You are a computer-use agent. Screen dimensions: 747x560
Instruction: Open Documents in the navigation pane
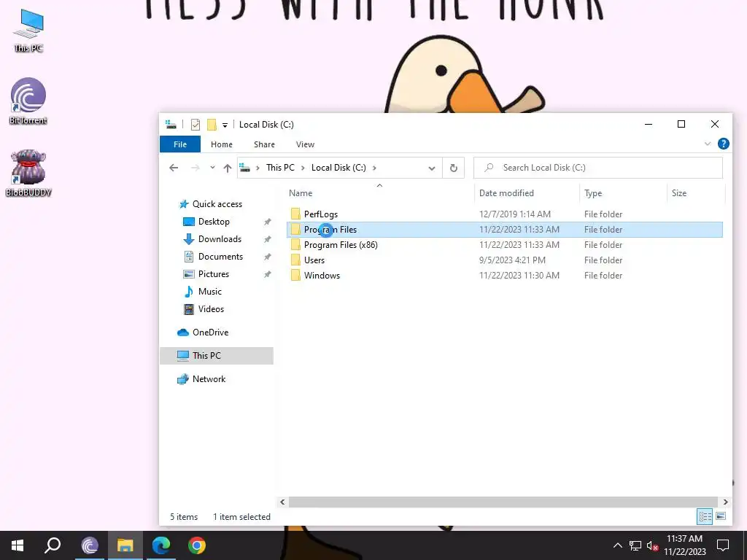tap(220, 256)
